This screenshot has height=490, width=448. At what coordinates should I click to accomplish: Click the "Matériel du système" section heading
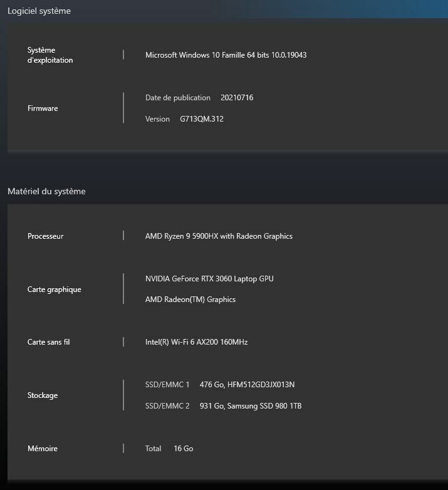(x=46, y=191)
